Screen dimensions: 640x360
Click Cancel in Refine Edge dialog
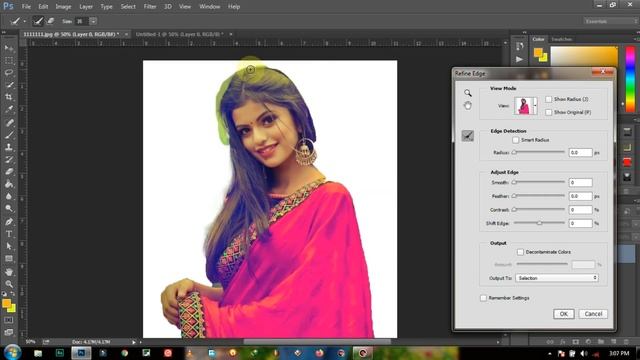coord(593,314)
